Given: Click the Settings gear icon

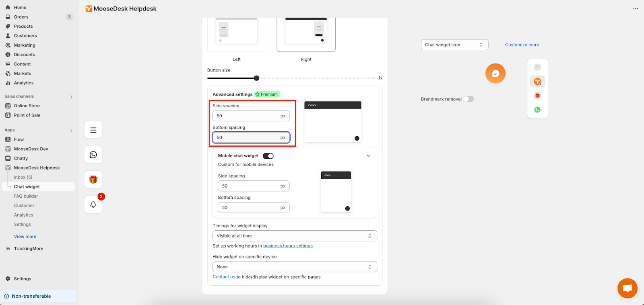Looking at the screenshot, I should pos(8,278).
